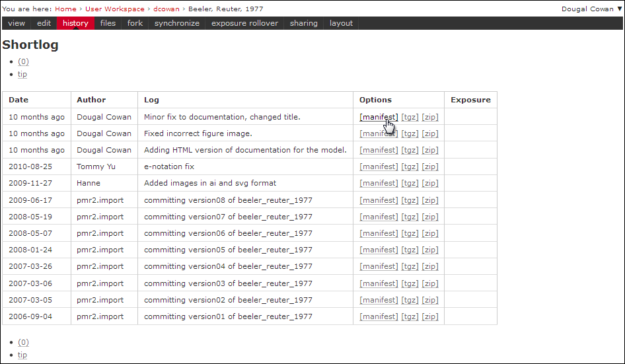
Task: Open the synchronize tab
Action: (x=177, y=23)
